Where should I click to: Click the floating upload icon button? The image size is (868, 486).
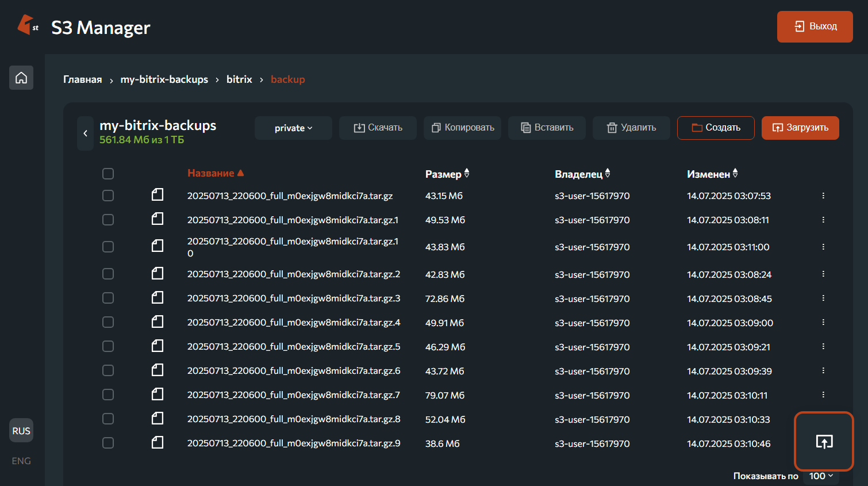click(824, 442)
